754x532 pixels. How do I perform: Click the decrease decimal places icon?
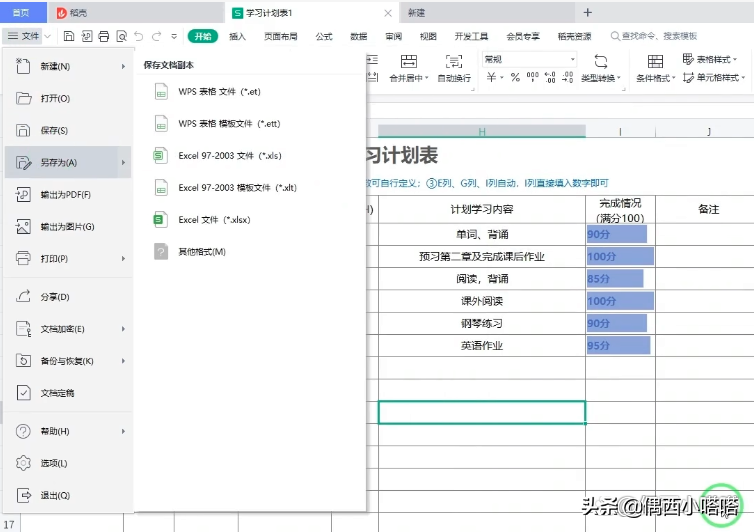(568, 77)
